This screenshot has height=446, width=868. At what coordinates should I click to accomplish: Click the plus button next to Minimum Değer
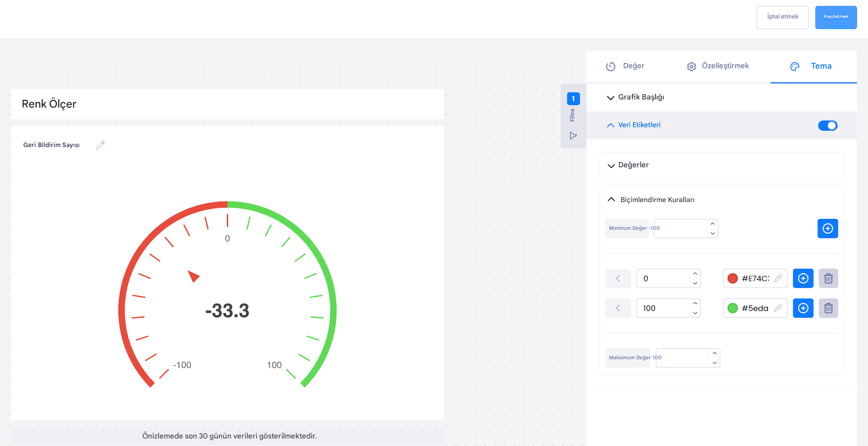[x=827, y=229]
